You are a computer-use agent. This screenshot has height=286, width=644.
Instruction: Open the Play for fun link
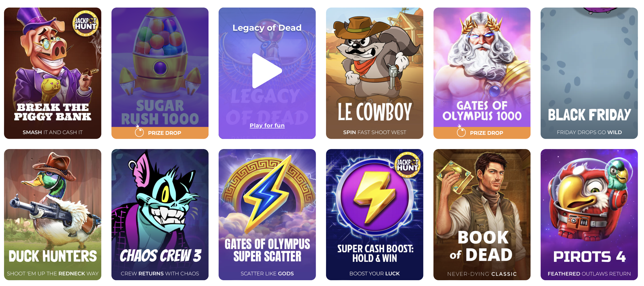267,125
